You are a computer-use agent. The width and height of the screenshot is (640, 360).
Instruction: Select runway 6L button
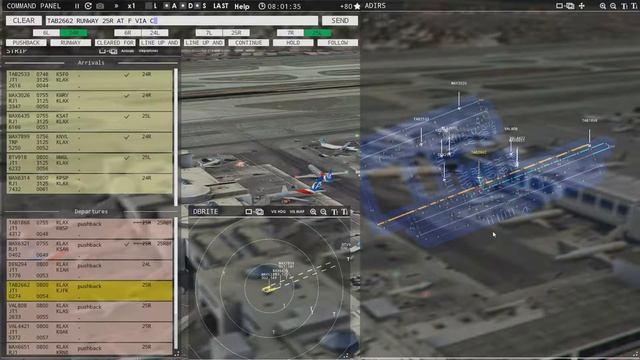[46, 33]
